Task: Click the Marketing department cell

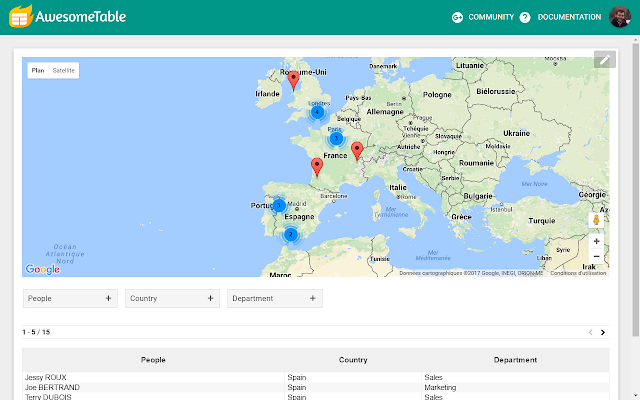Action: tap(515, 387)
